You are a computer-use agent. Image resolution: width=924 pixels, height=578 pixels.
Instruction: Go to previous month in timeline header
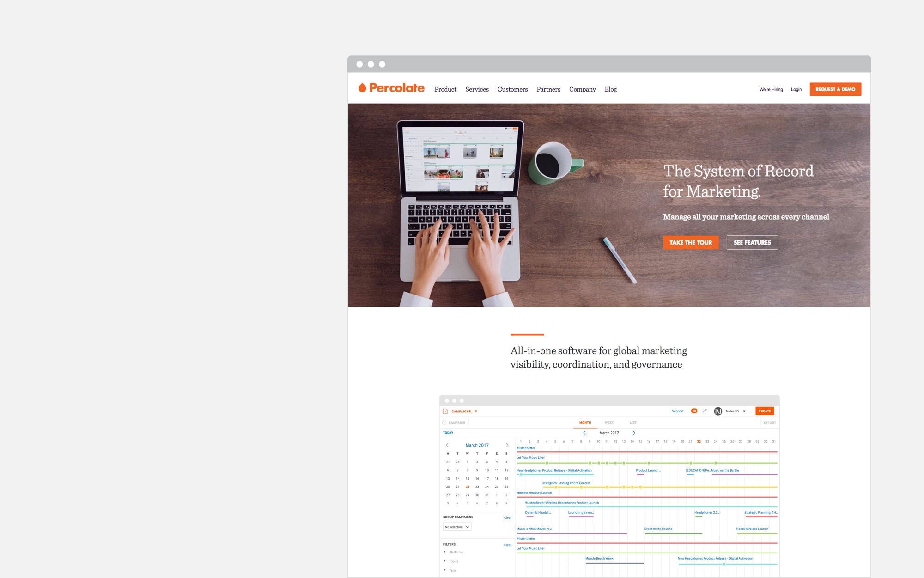pos(584,433)
